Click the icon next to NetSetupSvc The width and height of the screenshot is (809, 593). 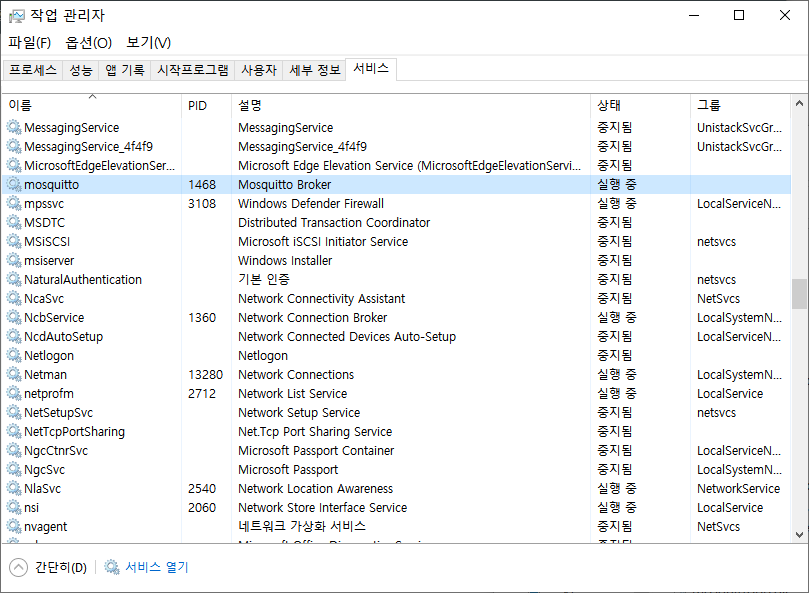coord(14,412)
